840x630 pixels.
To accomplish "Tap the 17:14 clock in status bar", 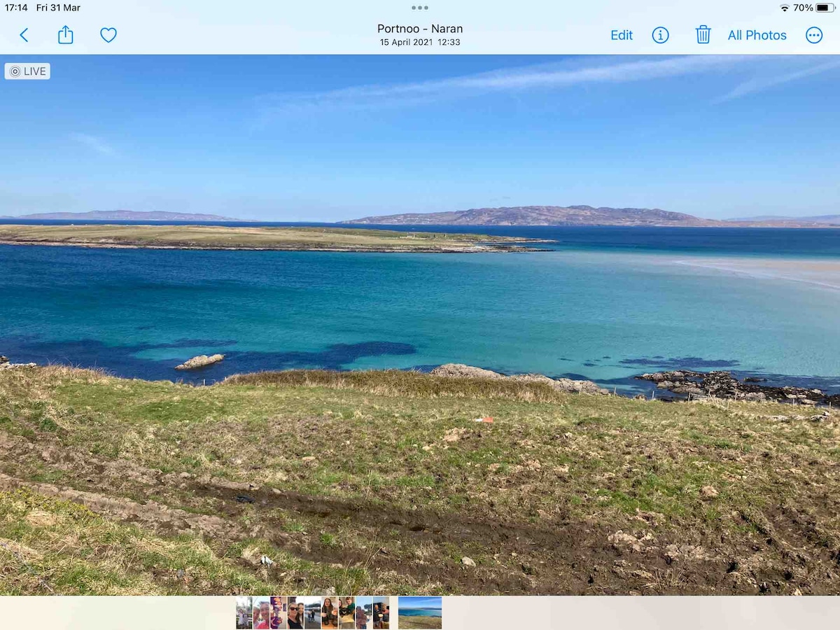I will pyautogui.click(x=16, y=8).
